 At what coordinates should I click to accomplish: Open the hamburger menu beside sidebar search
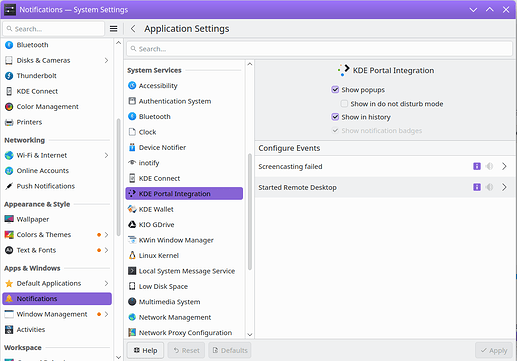113,29
